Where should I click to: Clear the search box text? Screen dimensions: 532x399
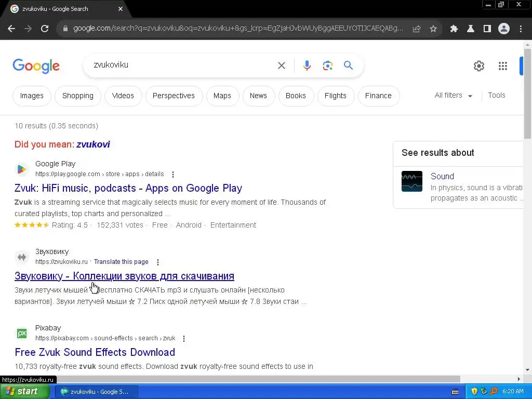pos(282,65)
